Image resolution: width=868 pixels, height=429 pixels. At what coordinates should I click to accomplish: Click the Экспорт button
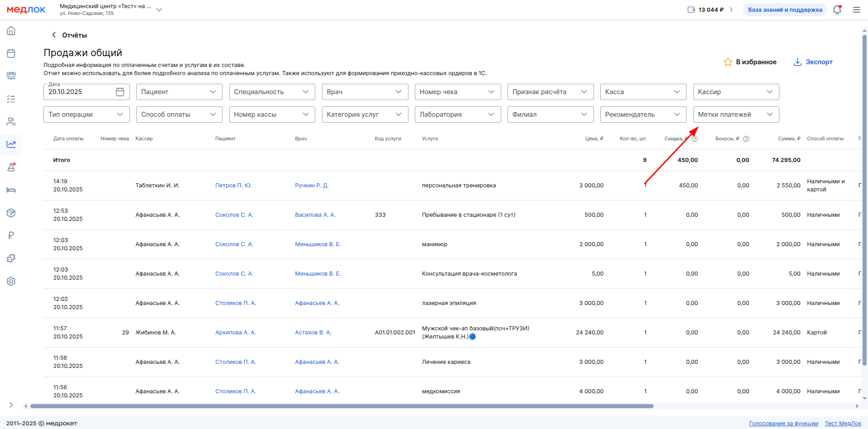click(813, 62)
